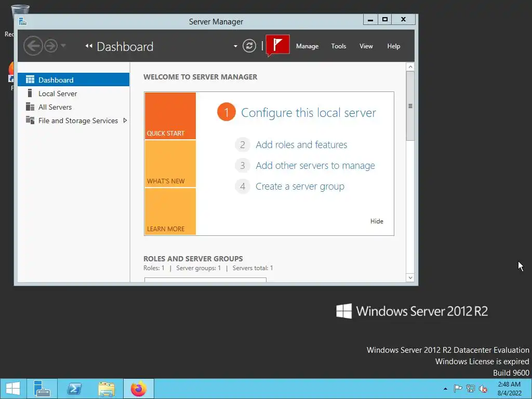Click the orange step 1 circle

(x=227, y=112)
